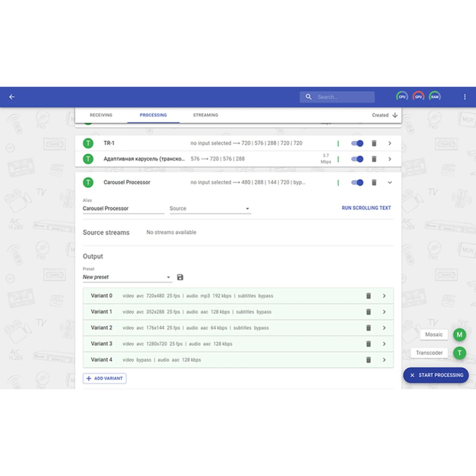Open the New preset dropdown
This screenshot has height=476, width=476.
[x=127, y=277]
